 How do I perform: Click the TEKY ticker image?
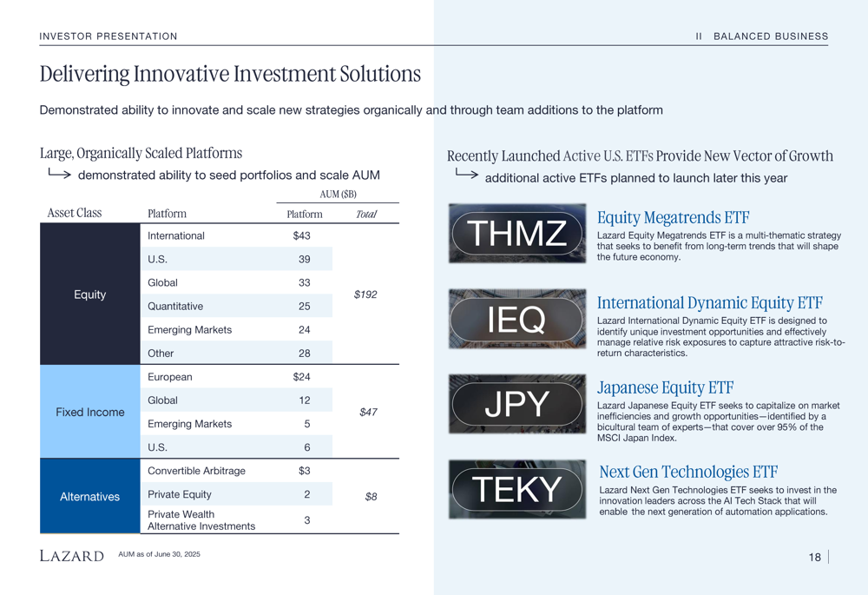tap(517, 489)
